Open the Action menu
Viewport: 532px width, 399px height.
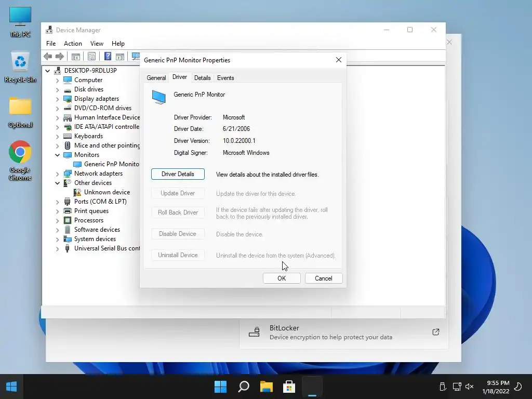click(x=73, y=44)
